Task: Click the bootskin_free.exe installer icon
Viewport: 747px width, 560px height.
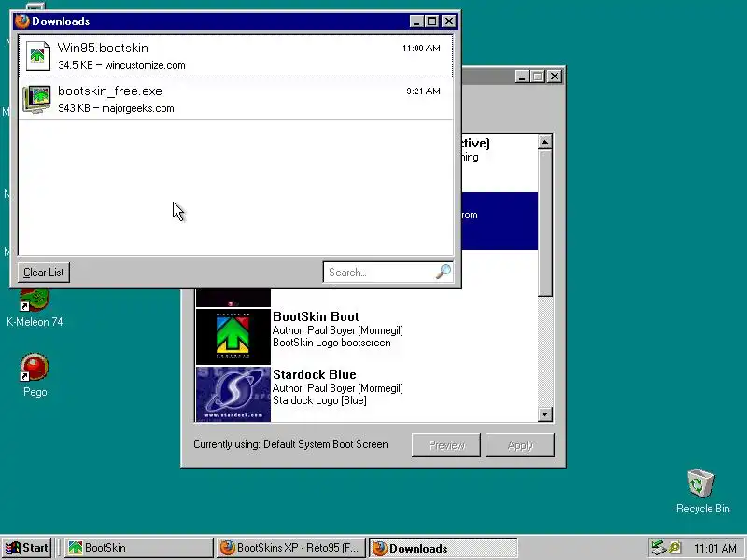Action: coord(36,99)
